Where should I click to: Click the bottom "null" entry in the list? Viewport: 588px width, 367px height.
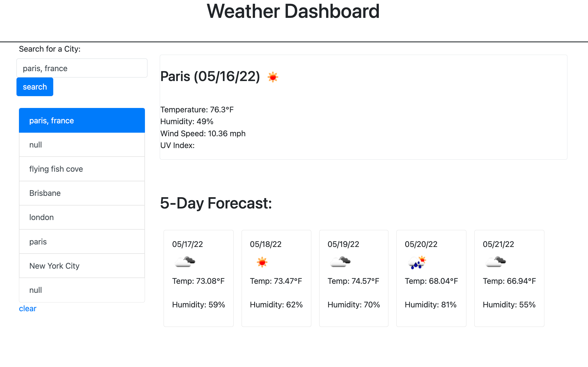(82, 290)
